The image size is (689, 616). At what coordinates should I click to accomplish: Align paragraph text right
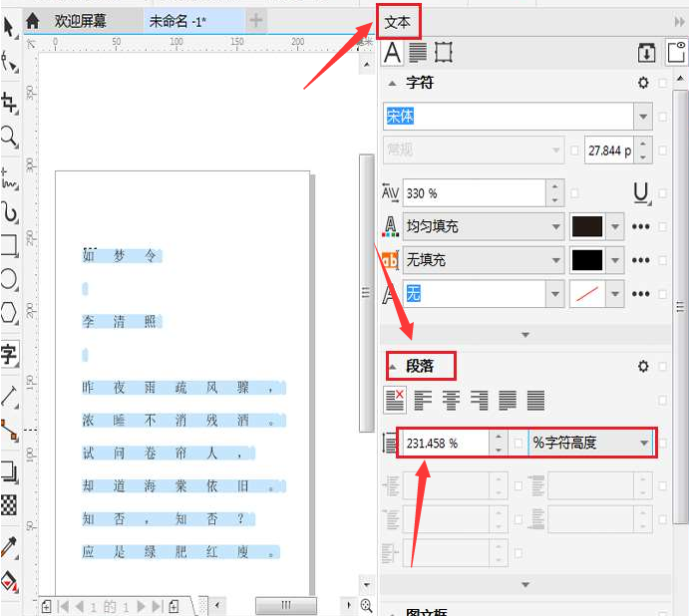[x=480, y=401]
